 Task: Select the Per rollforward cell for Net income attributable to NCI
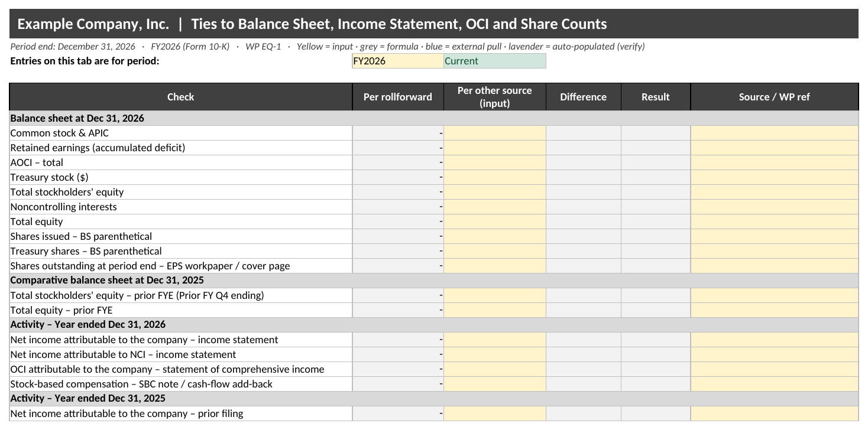click(398, 354)
